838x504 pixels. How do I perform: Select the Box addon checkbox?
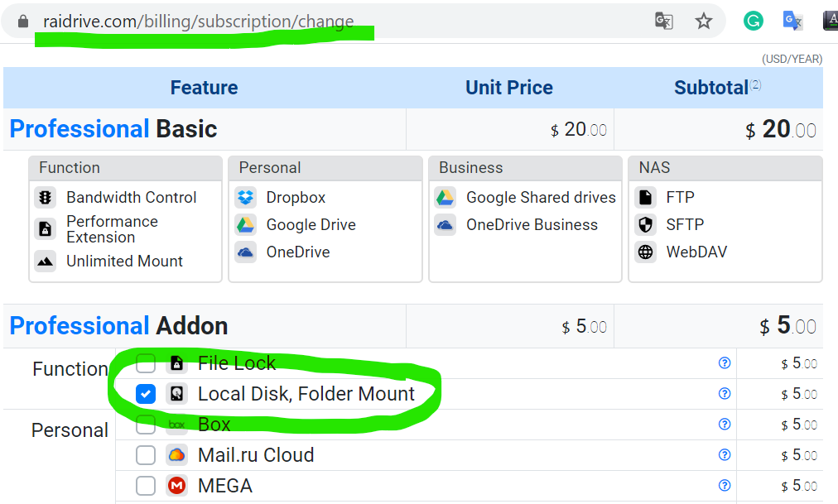tap(146, 425)
